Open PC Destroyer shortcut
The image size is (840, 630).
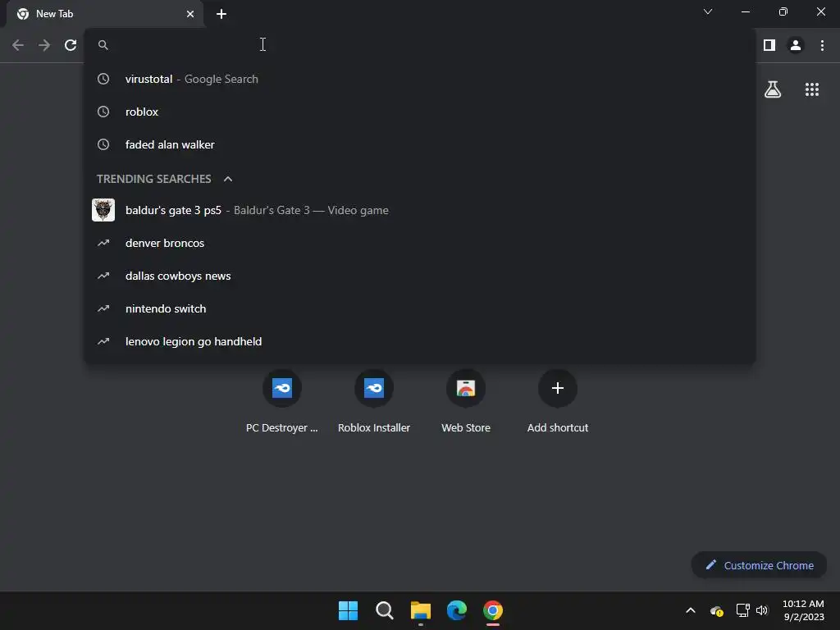[x=282, y=400]
